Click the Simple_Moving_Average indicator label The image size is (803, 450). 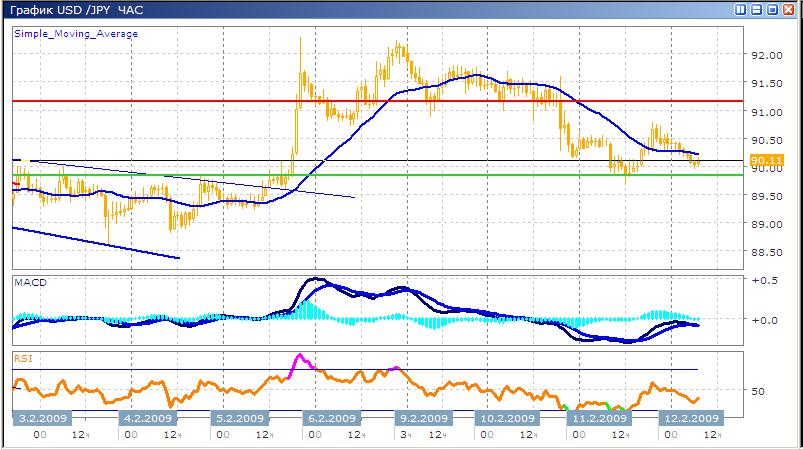click(76, 34)
